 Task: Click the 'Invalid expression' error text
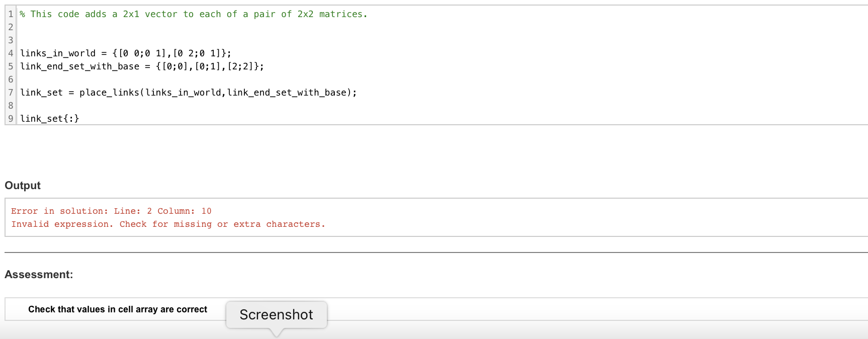[168, 224]
